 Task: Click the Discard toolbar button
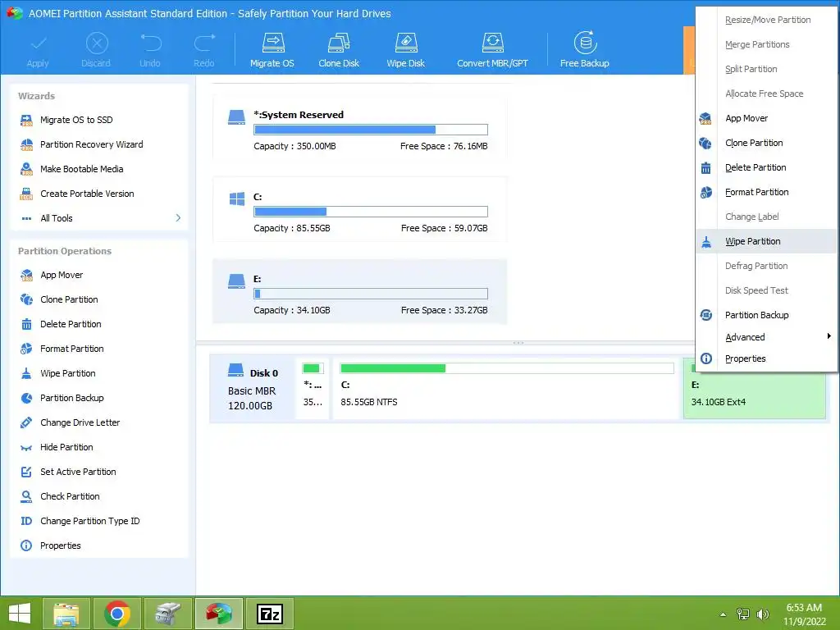[96, 51]
